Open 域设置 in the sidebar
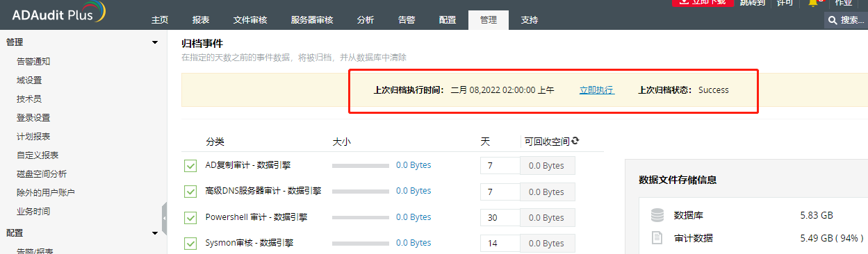868x254 pixels. click(29, 80)
